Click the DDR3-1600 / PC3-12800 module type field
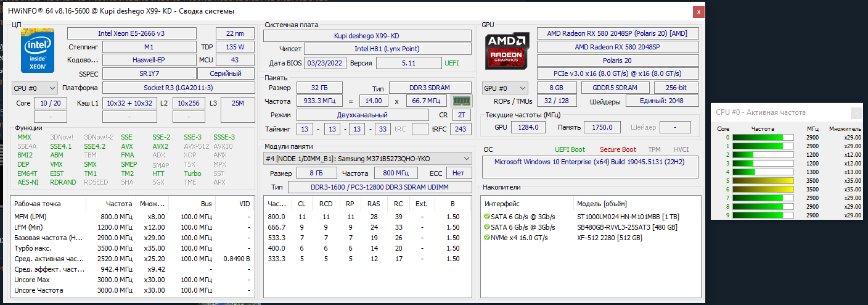The width and height of the screenshot is (868, 305). click(x=380, y=187)
